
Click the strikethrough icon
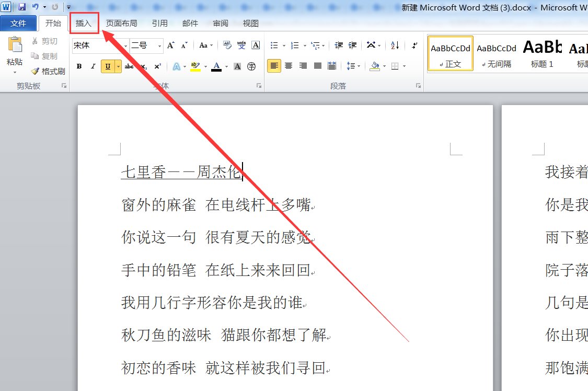click(x=130, y=66)
